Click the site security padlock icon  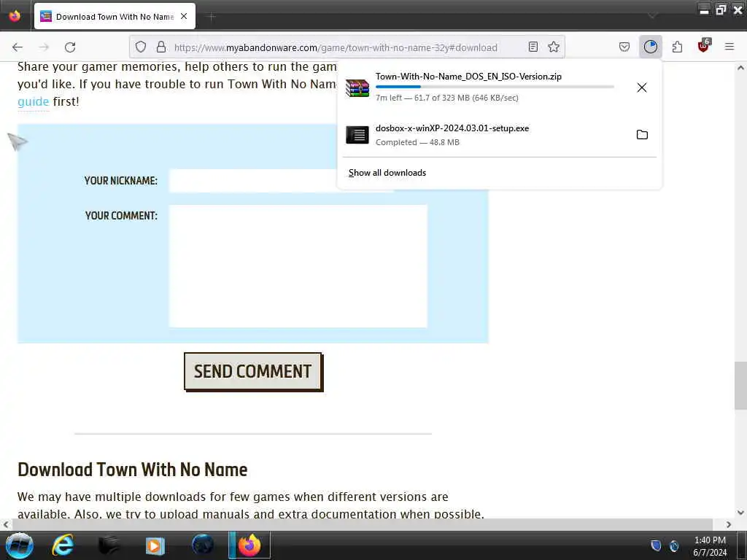[x=161, y=47]
